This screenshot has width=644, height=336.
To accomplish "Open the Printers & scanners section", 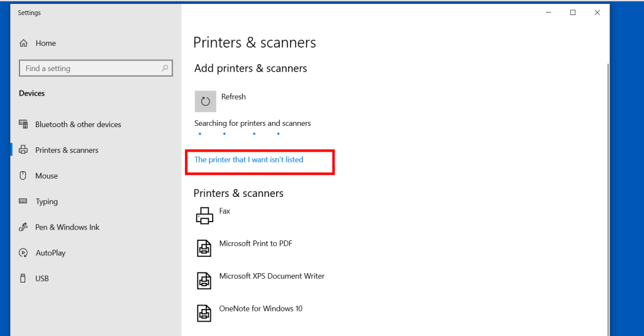I will coord(67,150).
